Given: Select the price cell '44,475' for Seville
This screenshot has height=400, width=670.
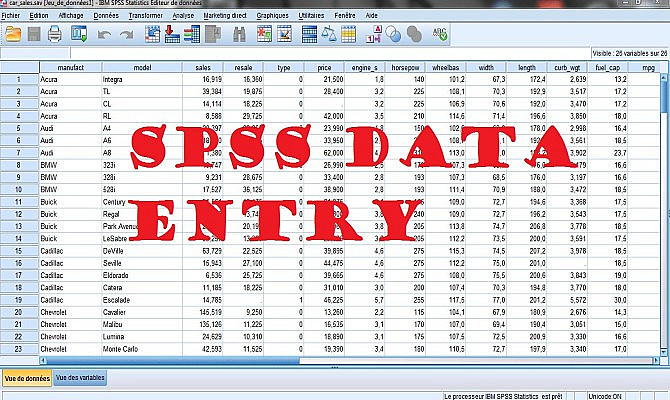Looking at the screenshot, I should coord(324,263).
